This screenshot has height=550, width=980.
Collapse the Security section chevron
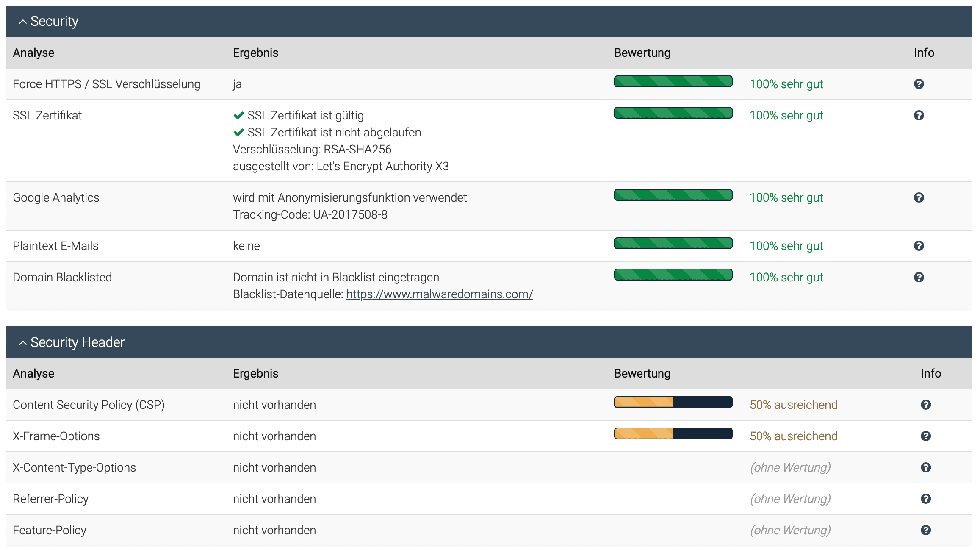pos(23,22)
